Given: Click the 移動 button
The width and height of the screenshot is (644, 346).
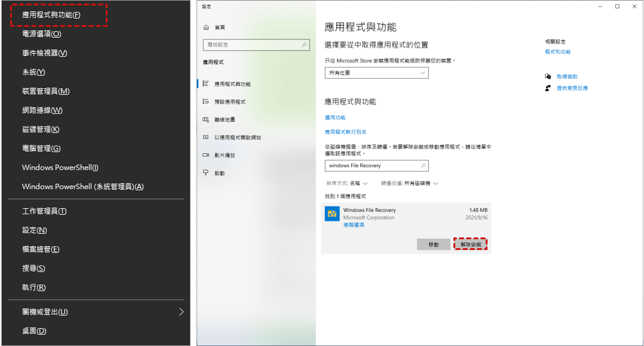Looking at the screenshot, I should pyautogui.click(x=434, y=245).
